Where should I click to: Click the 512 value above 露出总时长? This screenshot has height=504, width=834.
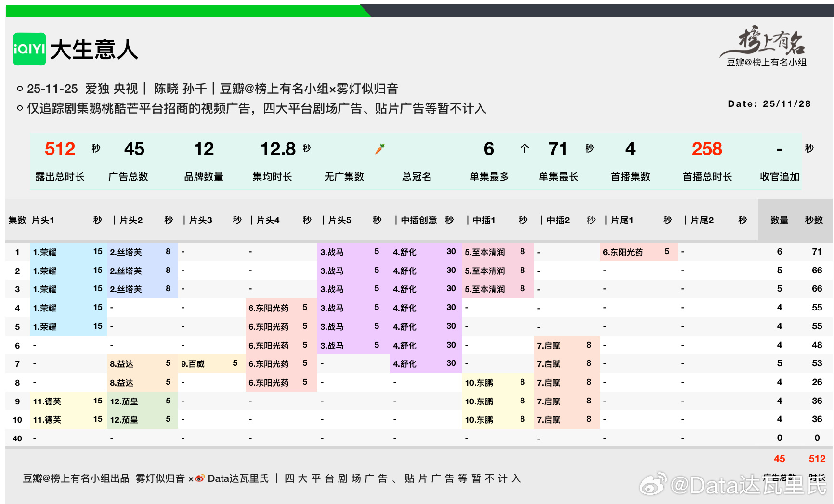(60, 149)
